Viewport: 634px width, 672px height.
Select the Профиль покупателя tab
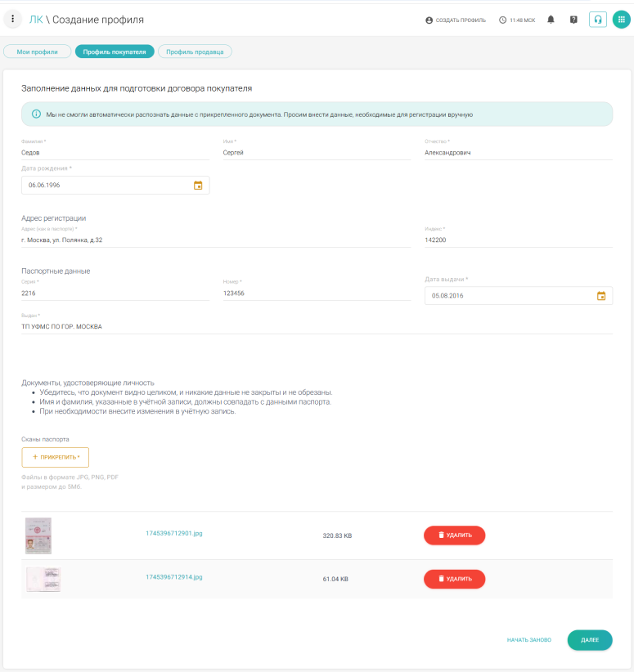(x=115, y=52)
